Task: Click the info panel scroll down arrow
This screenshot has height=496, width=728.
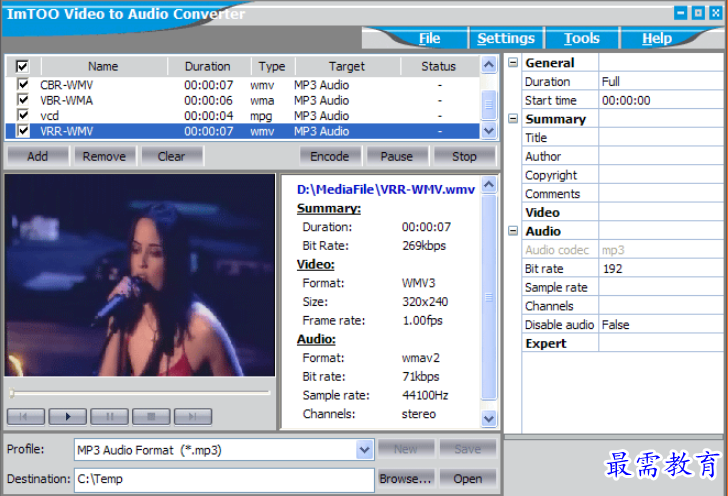Action: click(488, 418)
